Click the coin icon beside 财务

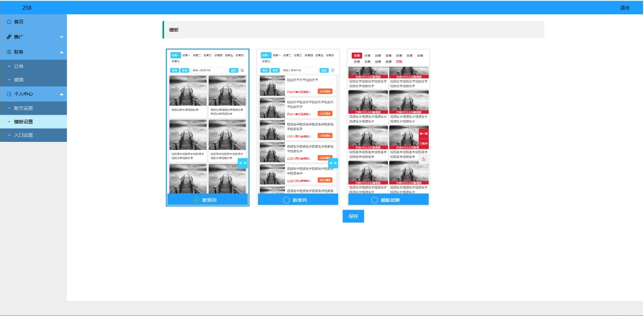click(x=9, y=52)
